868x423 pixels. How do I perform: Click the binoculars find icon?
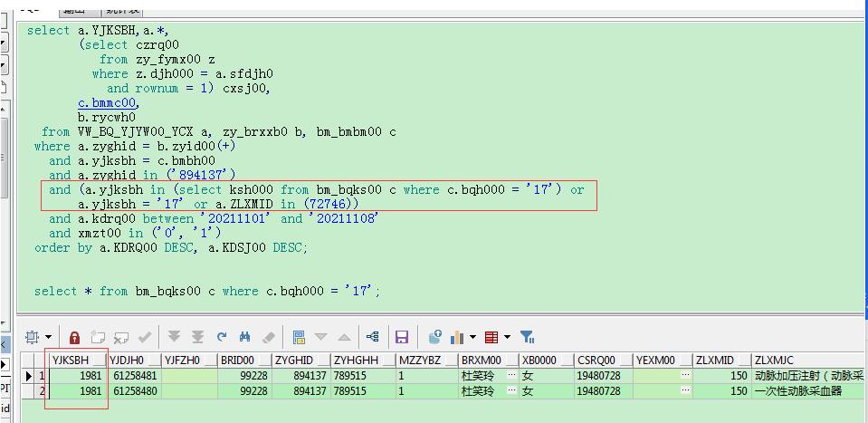244,337
